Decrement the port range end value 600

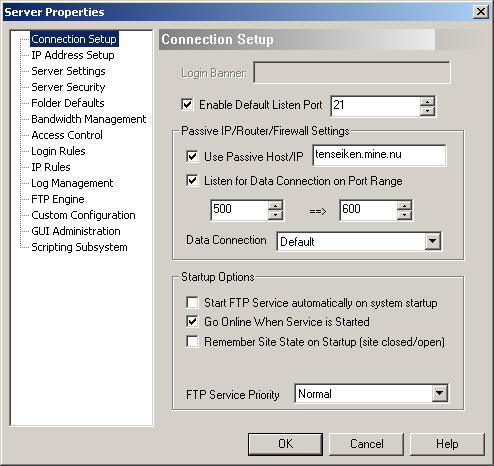point(404,215)
